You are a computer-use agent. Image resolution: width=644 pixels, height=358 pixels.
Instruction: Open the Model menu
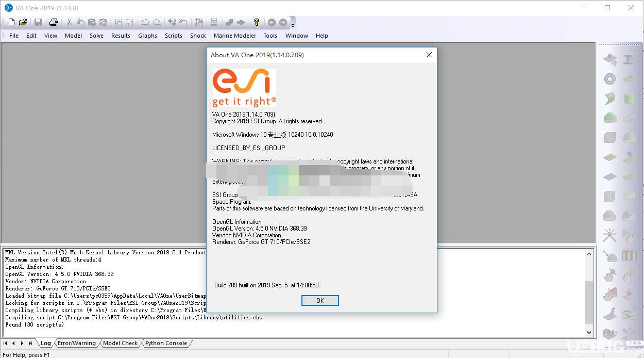coord(73,36)
